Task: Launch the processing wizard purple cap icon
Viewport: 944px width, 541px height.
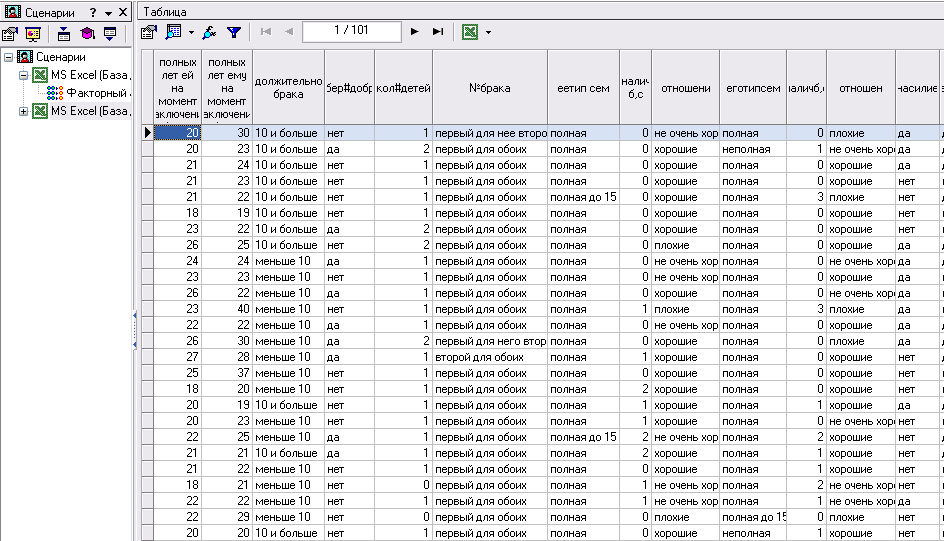Action: click(x=87, y=34)
